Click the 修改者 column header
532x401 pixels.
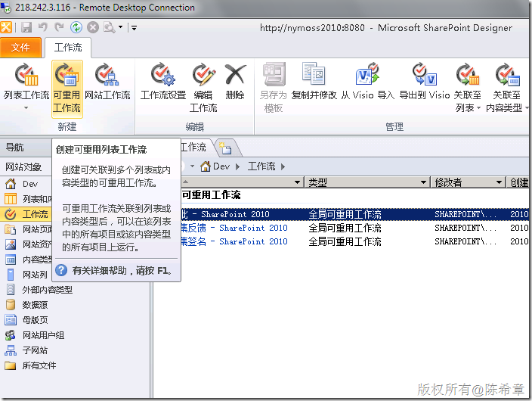coord(468,182)
